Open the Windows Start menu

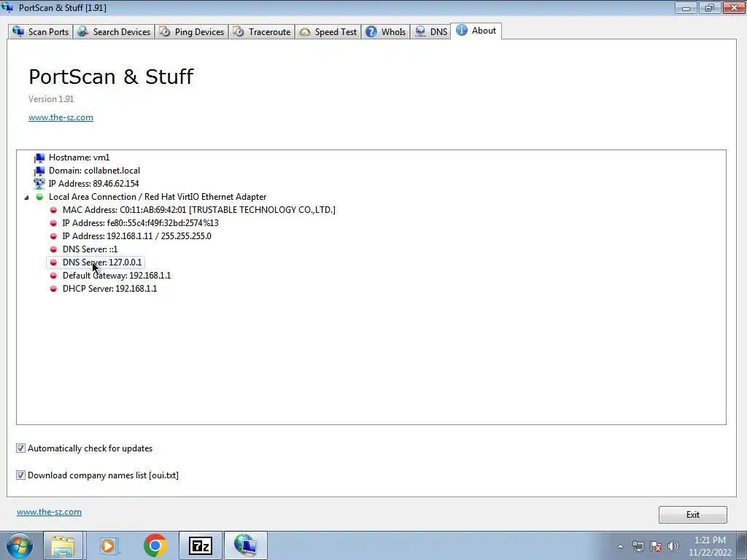pos(20,545)
